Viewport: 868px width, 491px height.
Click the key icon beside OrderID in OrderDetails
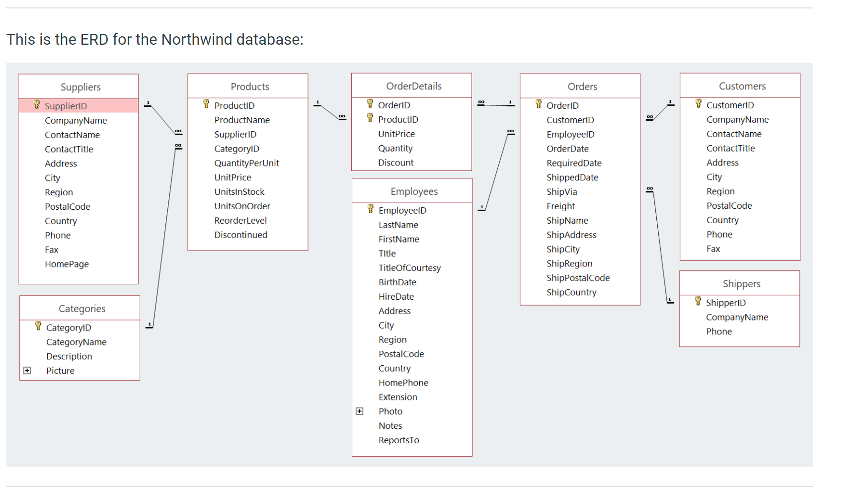pos(370,104)
